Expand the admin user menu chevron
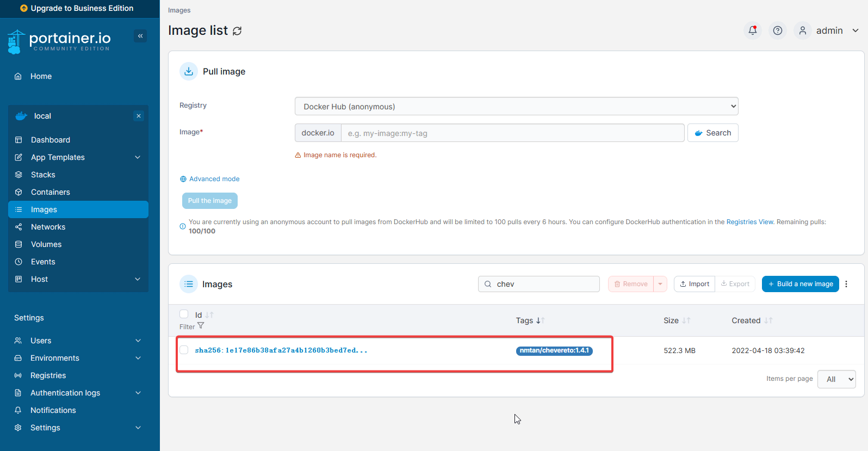The image size is (868, 451). pos(855,30)
